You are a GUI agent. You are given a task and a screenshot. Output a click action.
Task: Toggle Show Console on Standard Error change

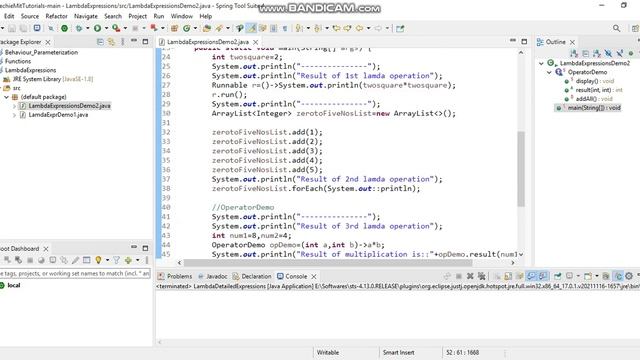pyautogui.click(x=542, y=276)
